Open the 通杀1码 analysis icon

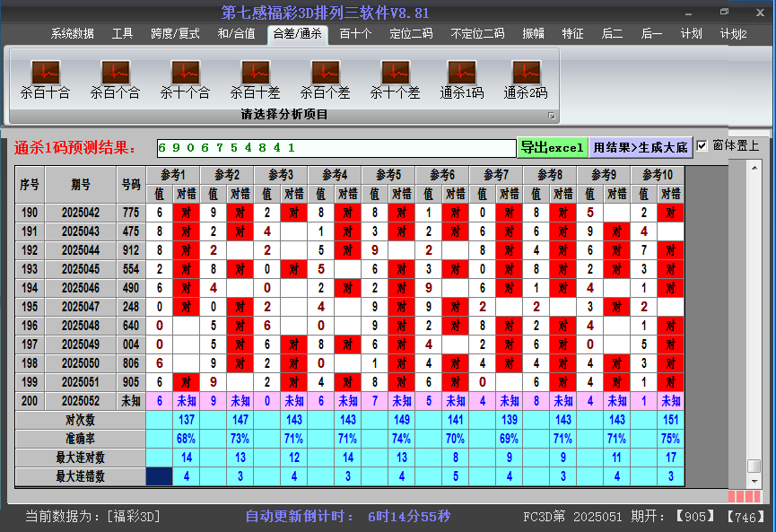(462, 80)
